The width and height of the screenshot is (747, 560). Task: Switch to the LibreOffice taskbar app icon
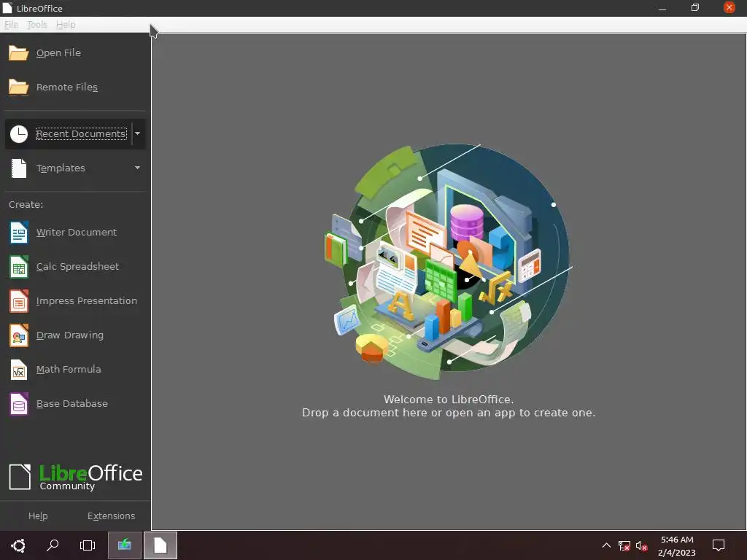point(160,545)
